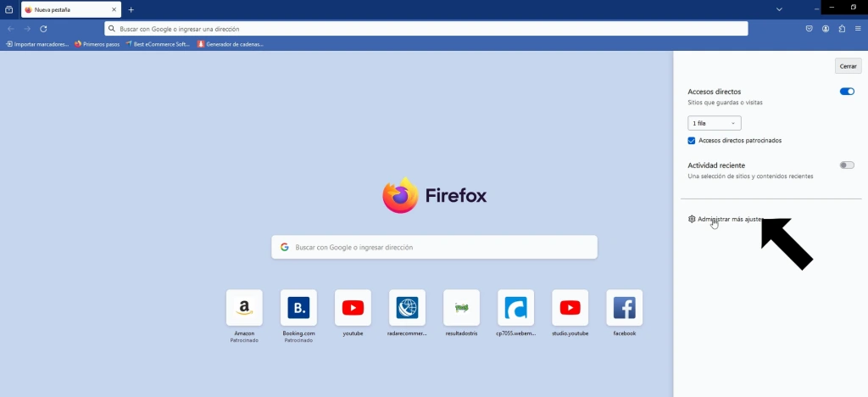Viewport: 868px width, 397px height.
Task: Open the Firefox View icon in tab strip
Action: pos(8,9)
